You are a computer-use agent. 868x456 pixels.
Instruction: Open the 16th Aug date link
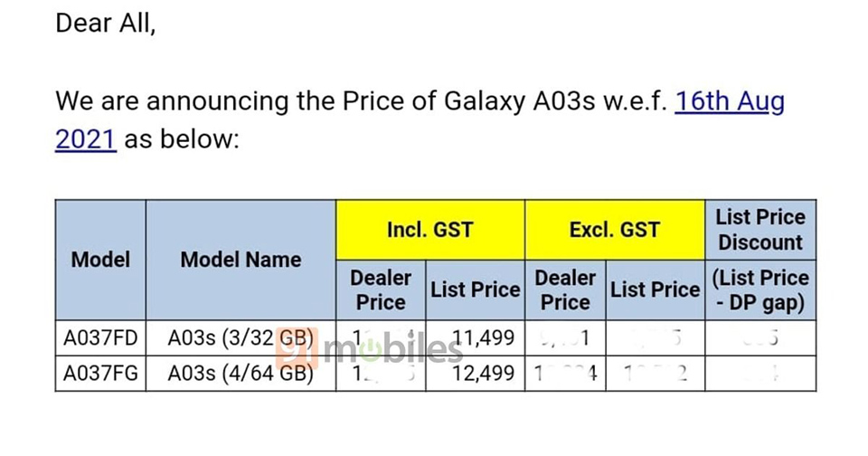[729, 101]
